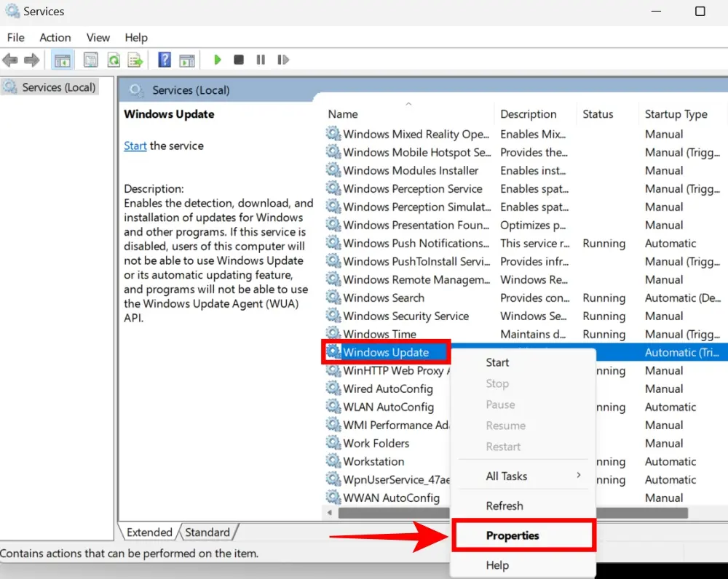Select Windows Push Notifications service row
The height and width of the screenshot is (579, 728).
[525, 243]
